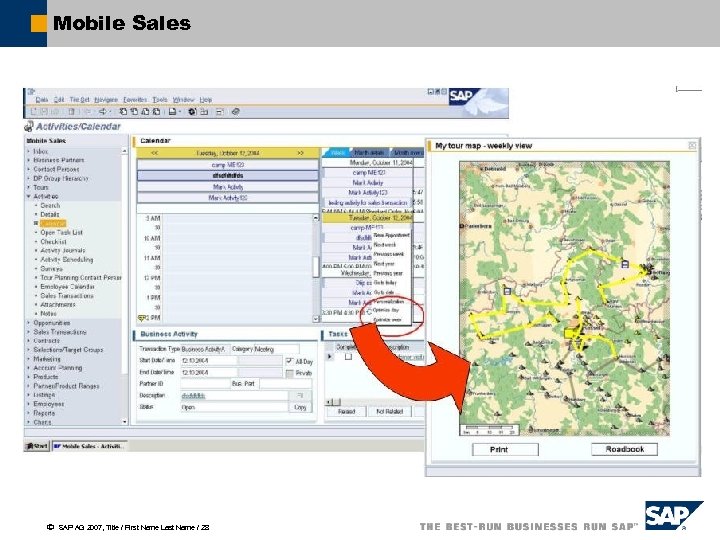Click the globe icon in the toolbar
This screenshot has width=720, height=540.
(x=192, y=112)
